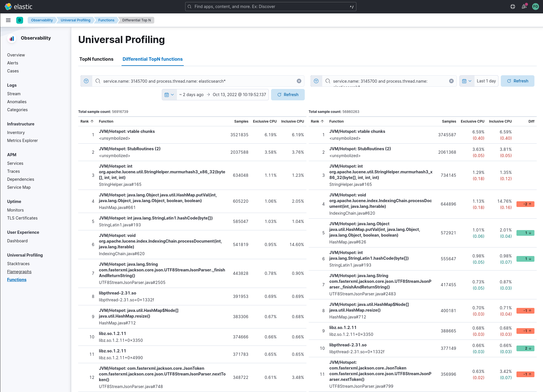The width and height of the screenshot is (543, 392).
Task: Expand the right date quick-select dropdown
Action: coord(467,81)
